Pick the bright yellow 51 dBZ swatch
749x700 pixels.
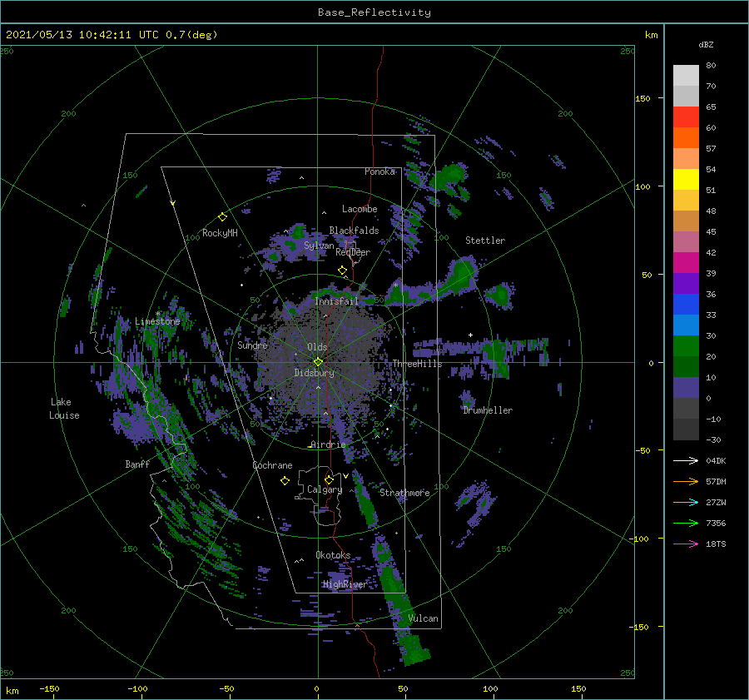(x=686, y=180)
